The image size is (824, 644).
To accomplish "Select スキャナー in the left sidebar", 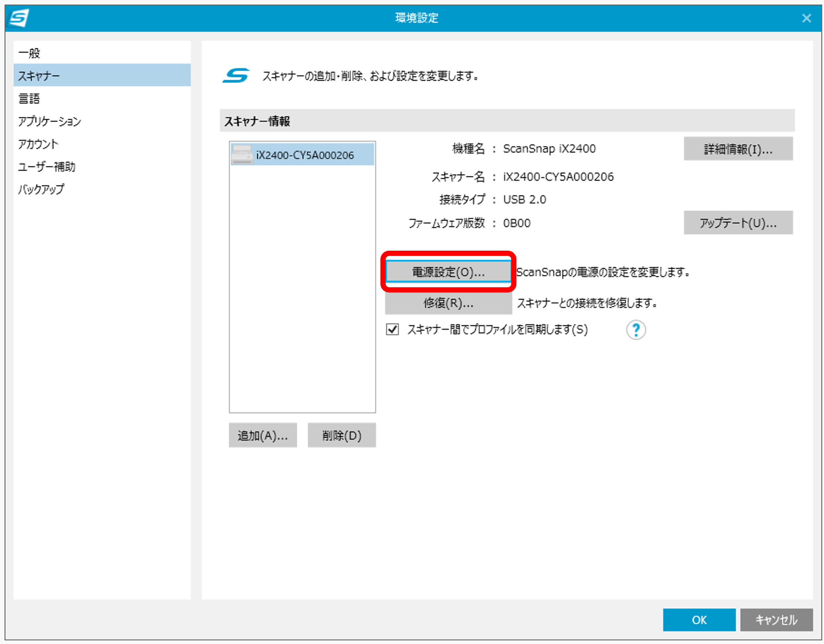I will click(x=39, y=76).
